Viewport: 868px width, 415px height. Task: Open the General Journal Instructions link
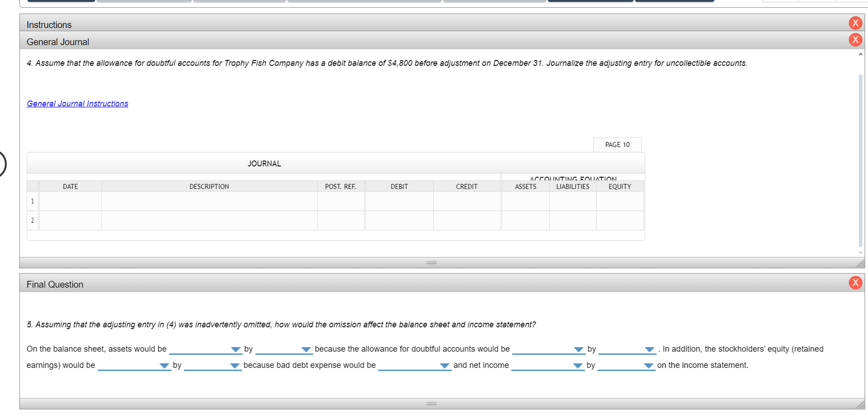tap(77, 104)
